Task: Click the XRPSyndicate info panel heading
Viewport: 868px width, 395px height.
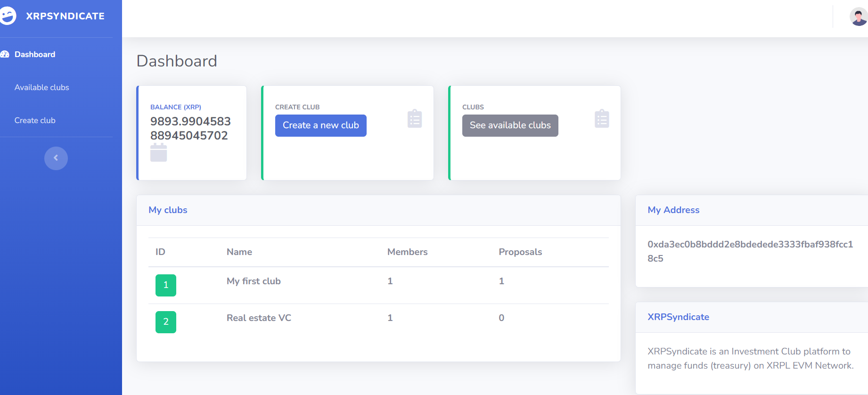Action: tap(678, 317)
